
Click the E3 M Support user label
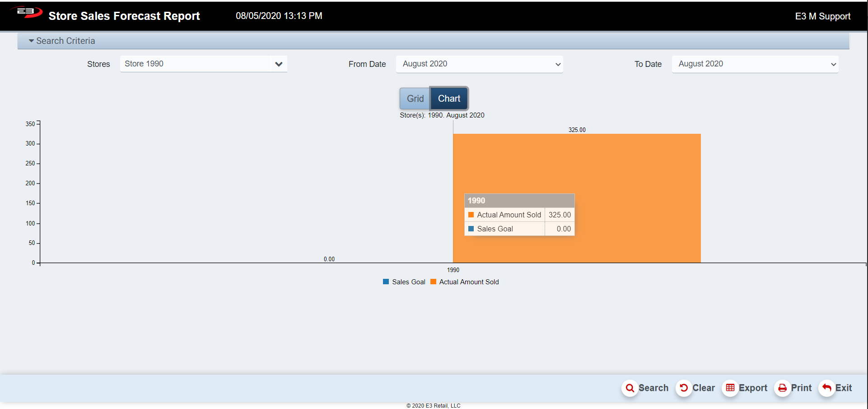pyautogui.click(x=822, y=16)
